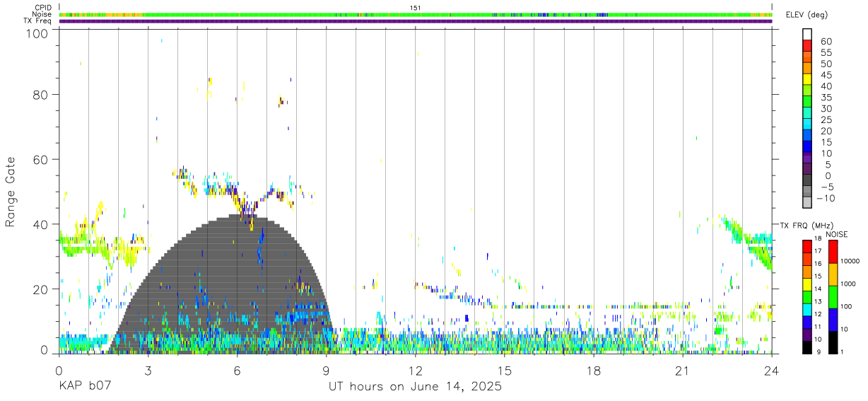Click the ELEV (deg) legend title

click(807, 15)
